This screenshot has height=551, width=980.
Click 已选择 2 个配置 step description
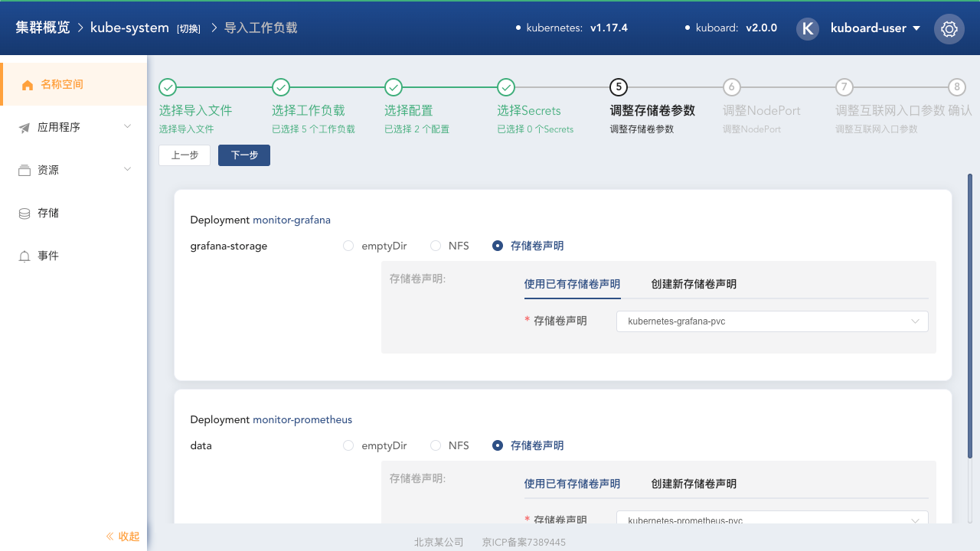[416, 129]
